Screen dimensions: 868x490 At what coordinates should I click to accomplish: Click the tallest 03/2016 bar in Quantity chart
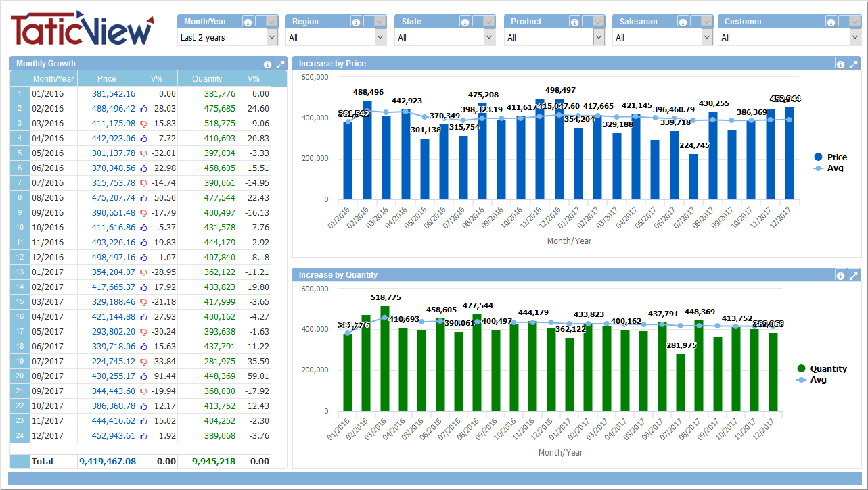pyautogui.click(x=384, y=358)
